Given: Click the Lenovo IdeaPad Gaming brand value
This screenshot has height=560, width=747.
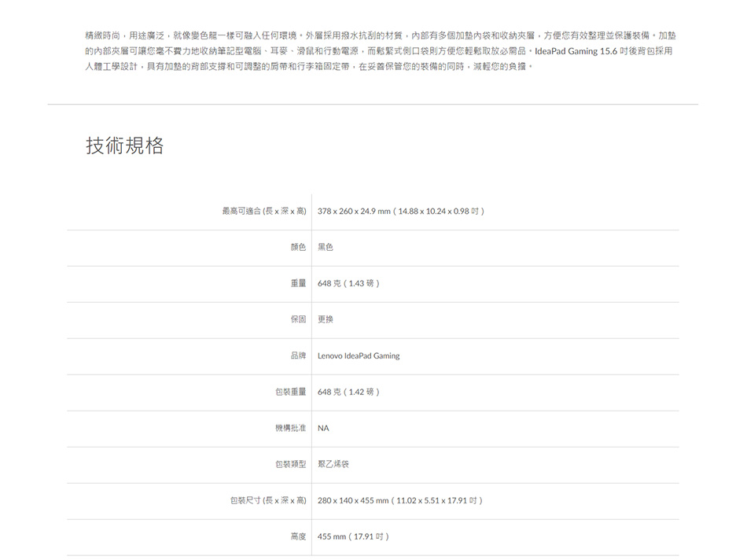Looking at the screenshot, I should [x=359, y=356].
